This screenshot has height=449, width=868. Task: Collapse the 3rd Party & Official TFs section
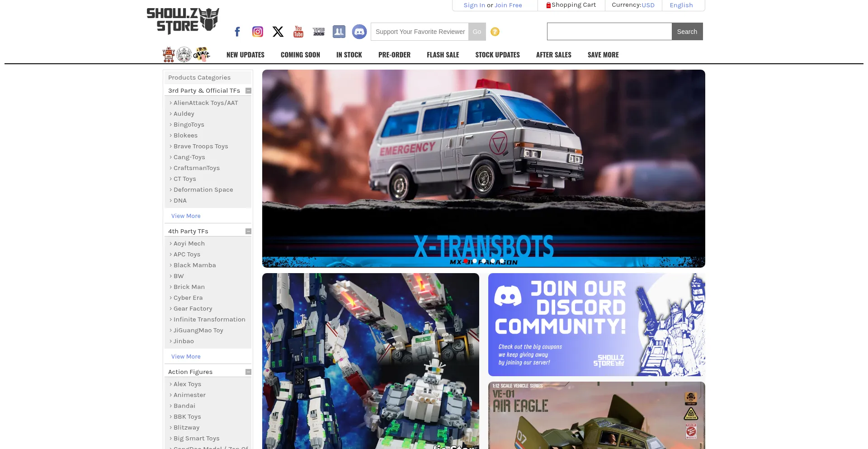tap(248, 90)
